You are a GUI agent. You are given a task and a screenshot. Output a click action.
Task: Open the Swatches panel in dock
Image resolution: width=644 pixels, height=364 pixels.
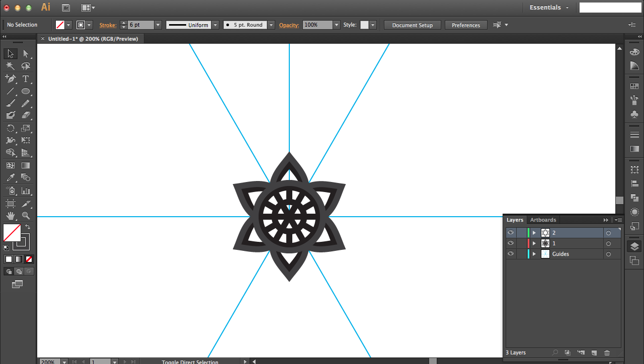634,86
